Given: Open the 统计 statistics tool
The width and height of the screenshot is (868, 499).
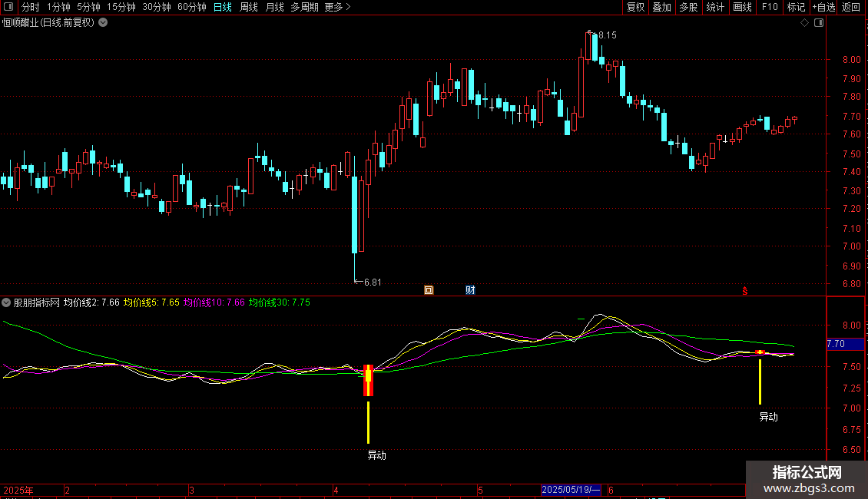Looking at the screenshot, I should [714, 7].
